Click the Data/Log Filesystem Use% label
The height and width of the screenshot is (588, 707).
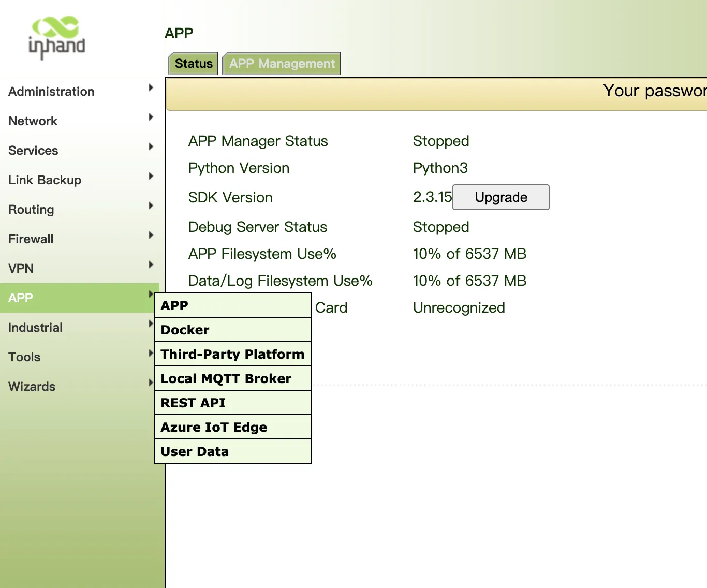[x=281, y=281]
